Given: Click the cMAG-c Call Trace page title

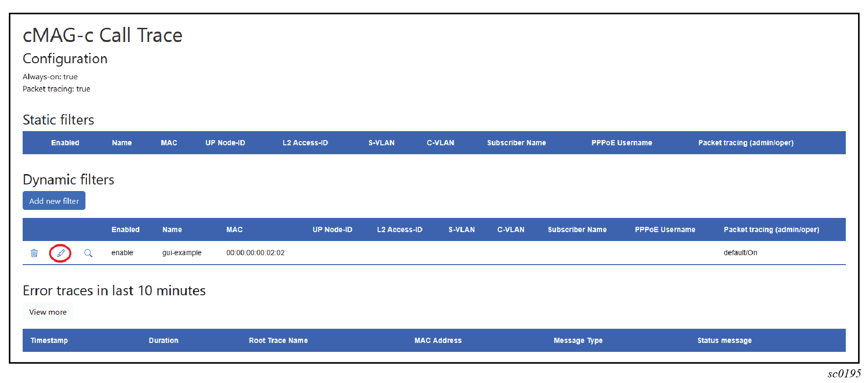Looking at the screenshot, I should 102,35.
